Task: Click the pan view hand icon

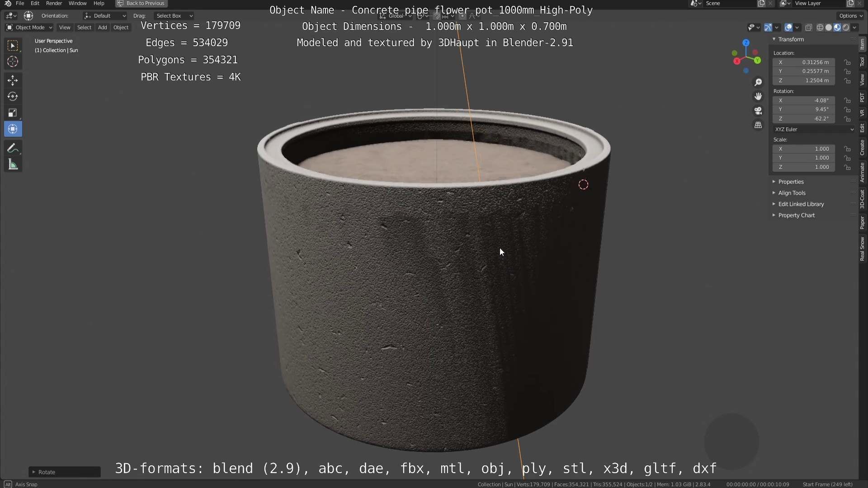Action: click(x=758, y=96)
